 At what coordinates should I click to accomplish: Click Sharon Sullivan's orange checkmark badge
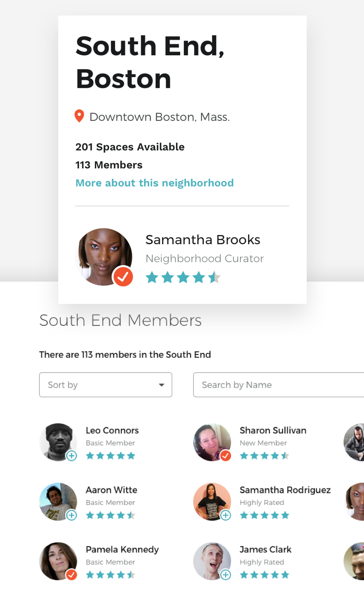click(x=226, y=455)
